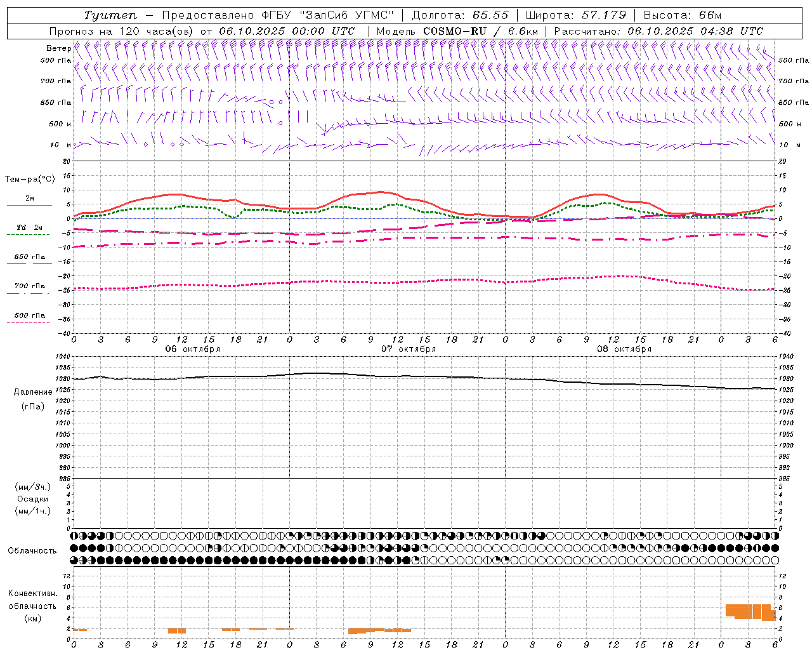Click the 20 value on the right temperature axis
This screenshot has height=650, width=812.
[x=783, y=161]
